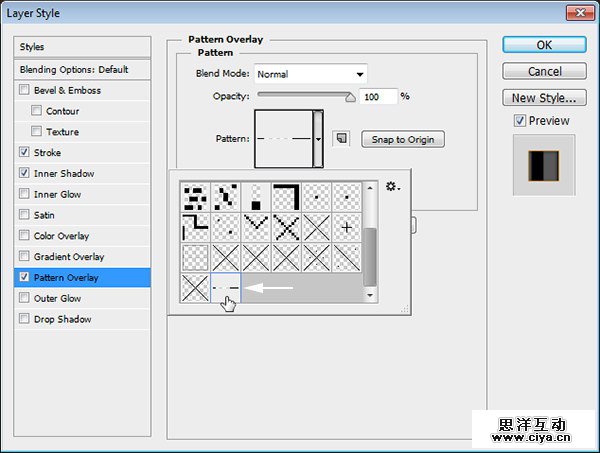The height and width of the screenshot is (453, 600).
Task: Open the Drop Shadow settings
Action: [x=62, y=319]
